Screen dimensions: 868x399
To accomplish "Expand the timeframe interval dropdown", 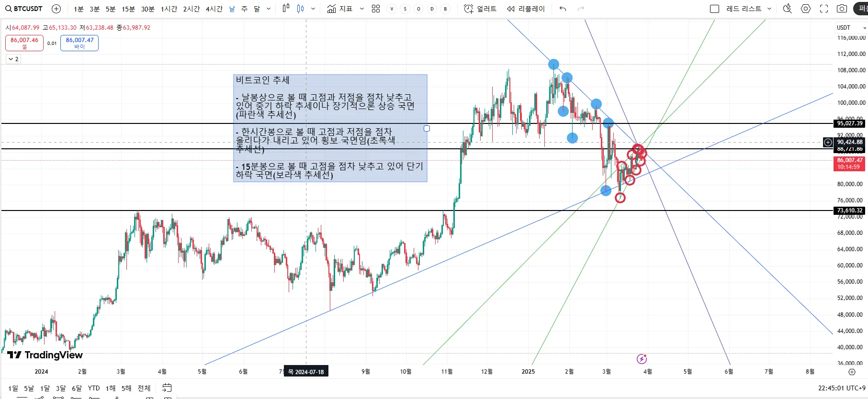I will click(x=269, y=9).
